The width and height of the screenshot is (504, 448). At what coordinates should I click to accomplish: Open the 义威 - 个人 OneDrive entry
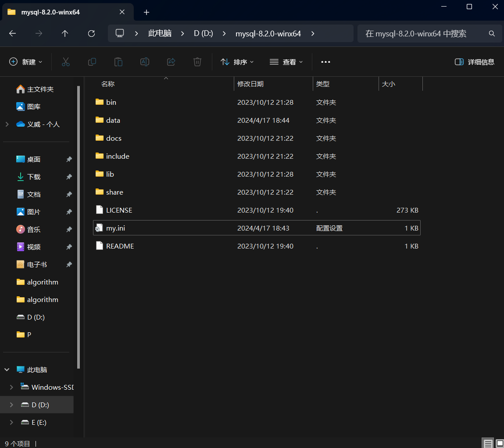coord(38,124)
